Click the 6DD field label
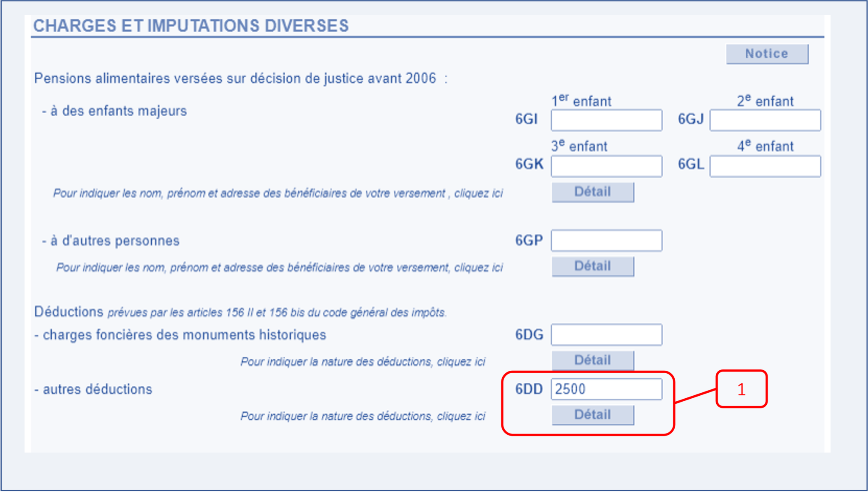 529,389
